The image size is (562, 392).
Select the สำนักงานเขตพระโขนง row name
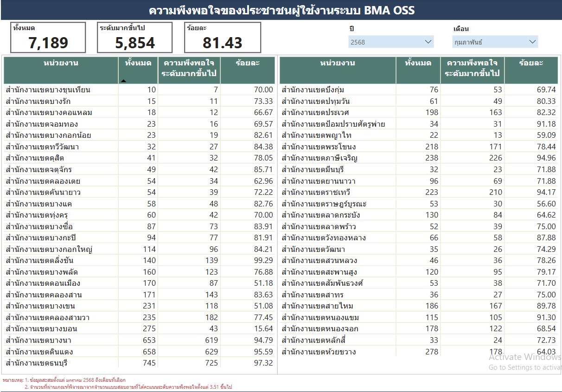(x=319, y=147)
